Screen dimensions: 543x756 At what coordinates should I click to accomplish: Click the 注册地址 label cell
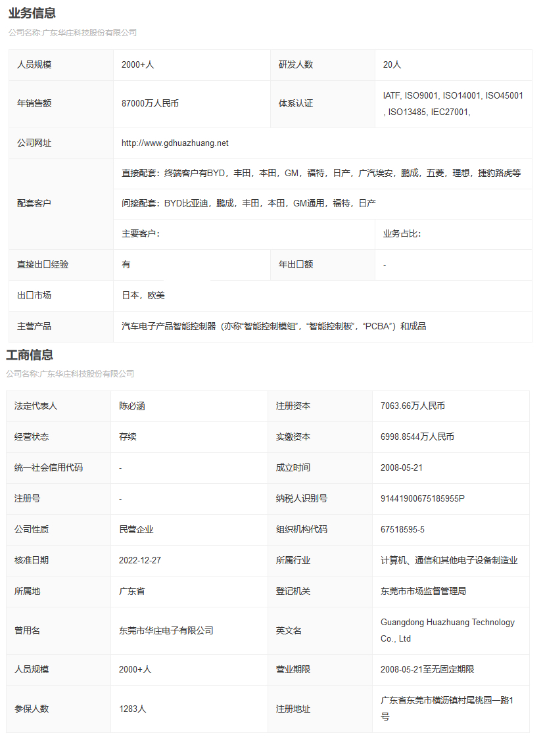320,709
